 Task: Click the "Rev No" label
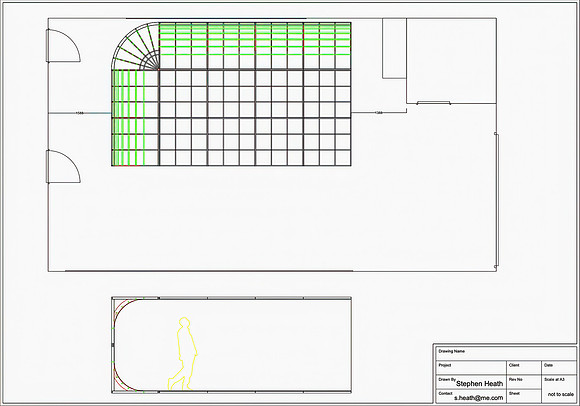click(516, 379)
